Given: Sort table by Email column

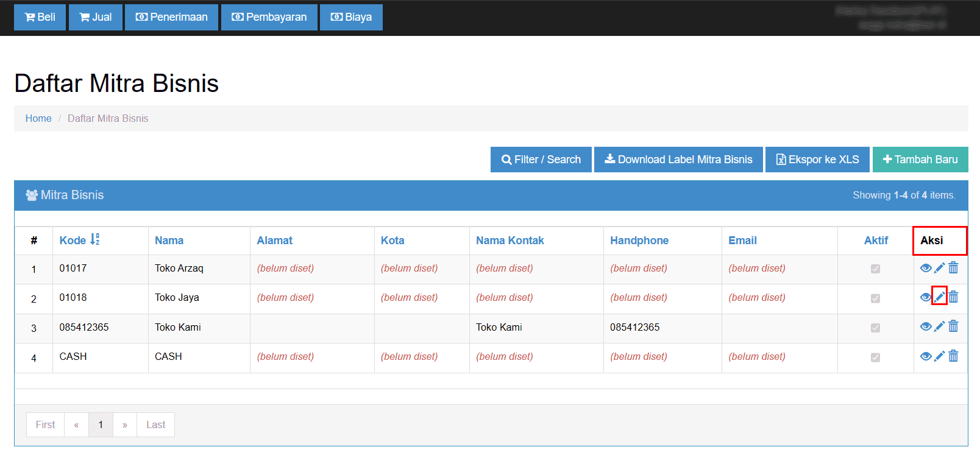Looking at the screenshot, I should point(742,241).
